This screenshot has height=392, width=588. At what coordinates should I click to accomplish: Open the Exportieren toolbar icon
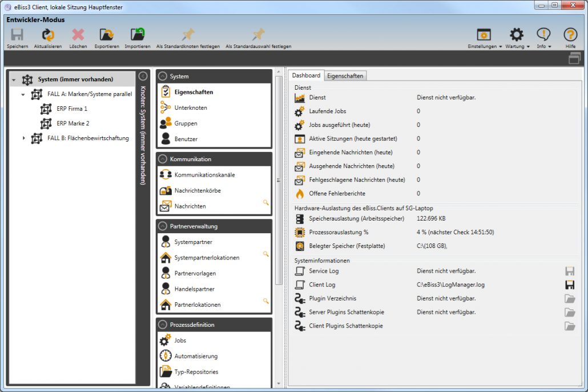pyautogui.click(x=107, y=35)
